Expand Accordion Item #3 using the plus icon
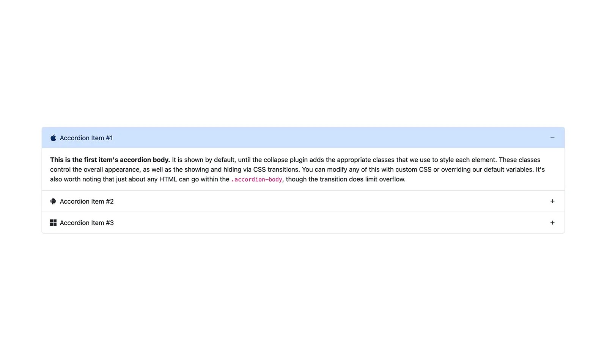 coord(552,223)
